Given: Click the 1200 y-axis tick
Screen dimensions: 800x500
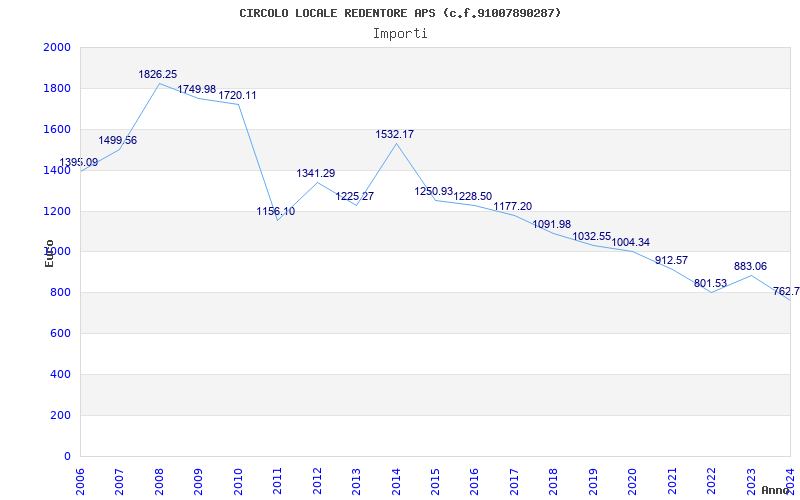Looking at the screenshot, I should [57, 211].
